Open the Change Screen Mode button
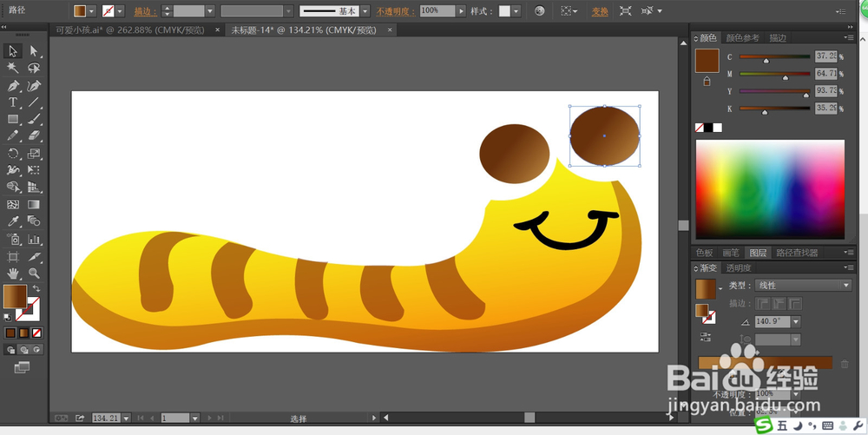 coord(22,367)
